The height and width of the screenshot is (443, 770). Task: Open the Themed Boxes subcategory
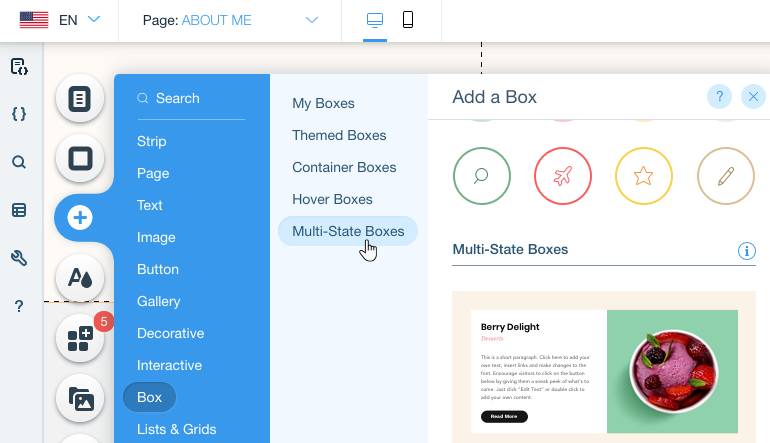coord(339,135)
